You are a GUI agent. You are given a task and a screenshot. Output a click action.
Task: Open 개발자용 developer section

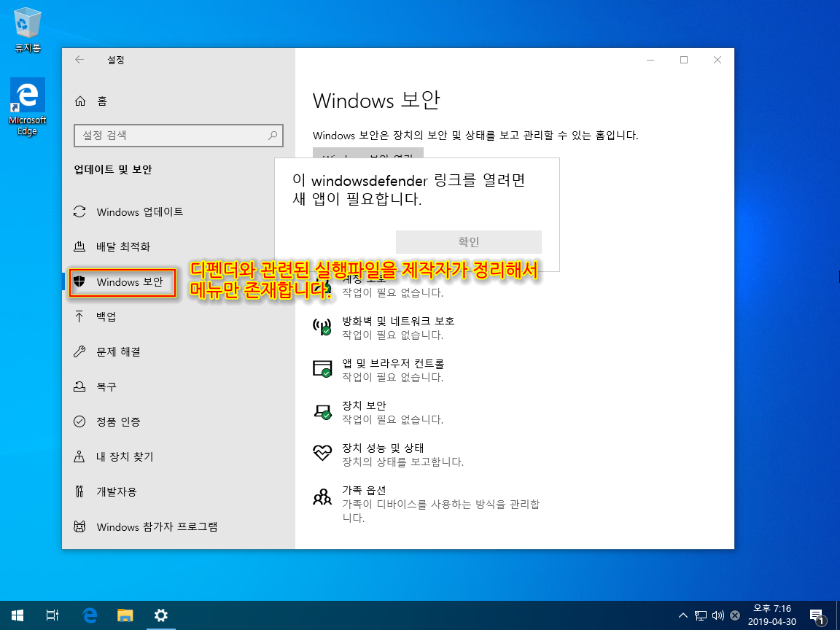point(179,491)
